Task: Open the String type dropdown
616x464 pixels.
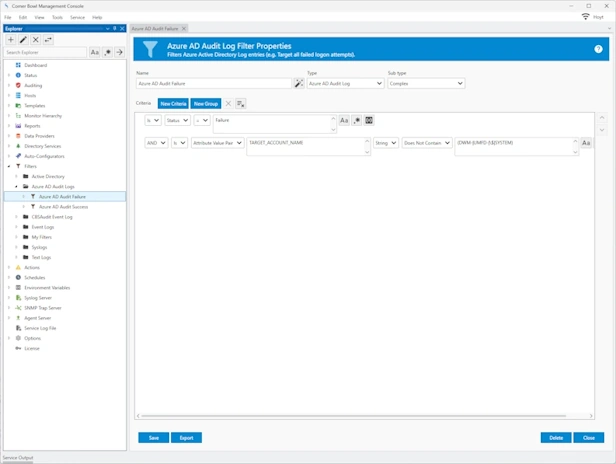Action: [x=386, y=143]
